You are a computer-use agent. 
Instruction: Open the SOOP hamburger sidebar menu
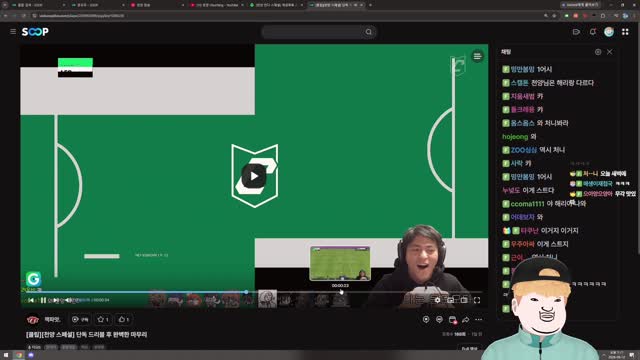[13, 31]
